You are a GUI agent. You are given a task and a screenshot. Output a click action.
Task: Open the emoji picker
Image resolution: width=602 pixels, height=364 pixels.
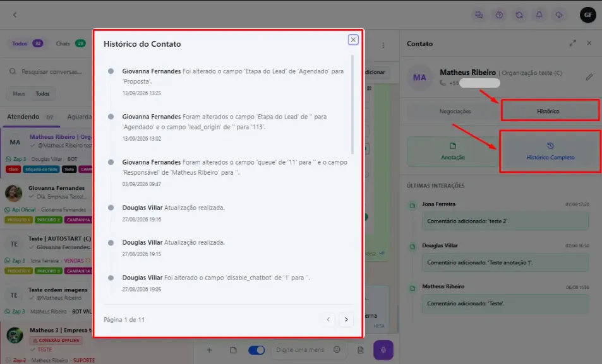coord(337,349)
